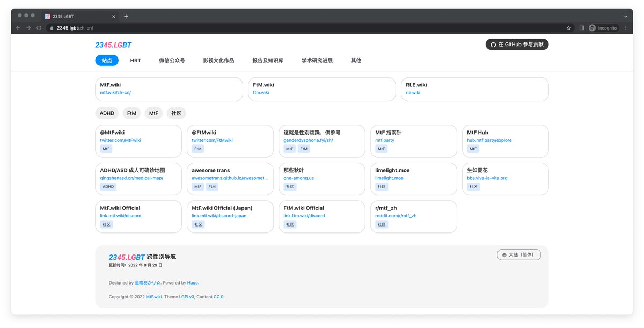The image size is (644, 328).
Task: Open the 这就是性别烦躁 card
Action: click(322, 141)
